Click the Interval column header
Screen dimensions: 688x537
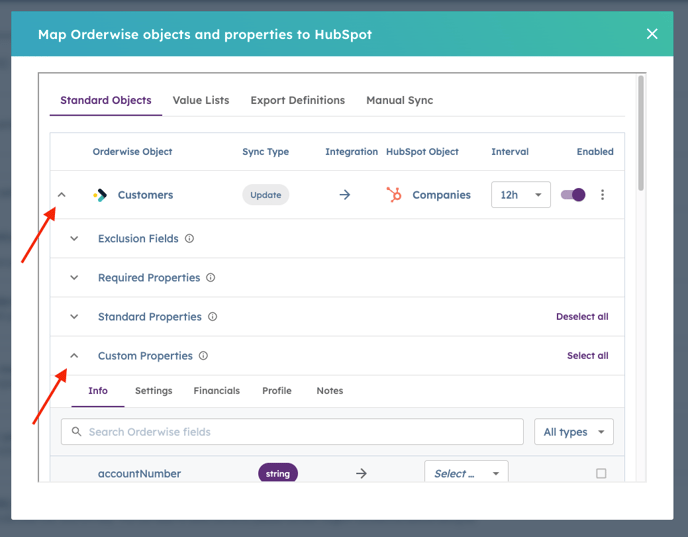coord(510,152)
